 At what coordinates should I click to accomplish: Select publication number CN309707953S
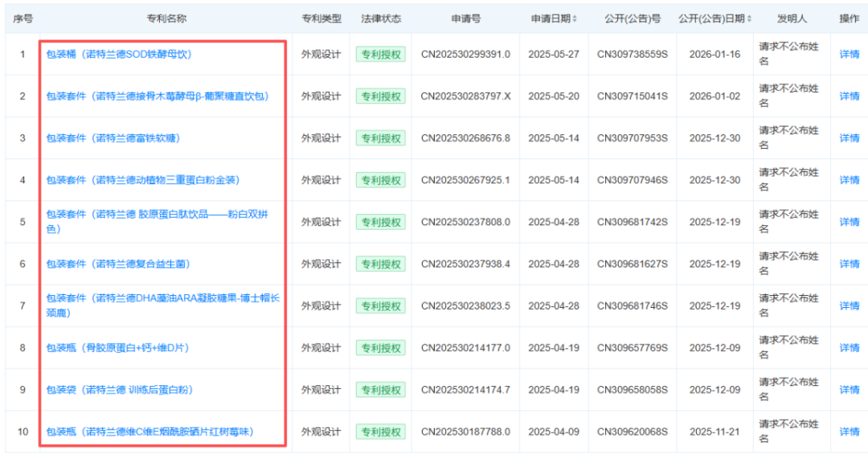click(x=633, y=138)
